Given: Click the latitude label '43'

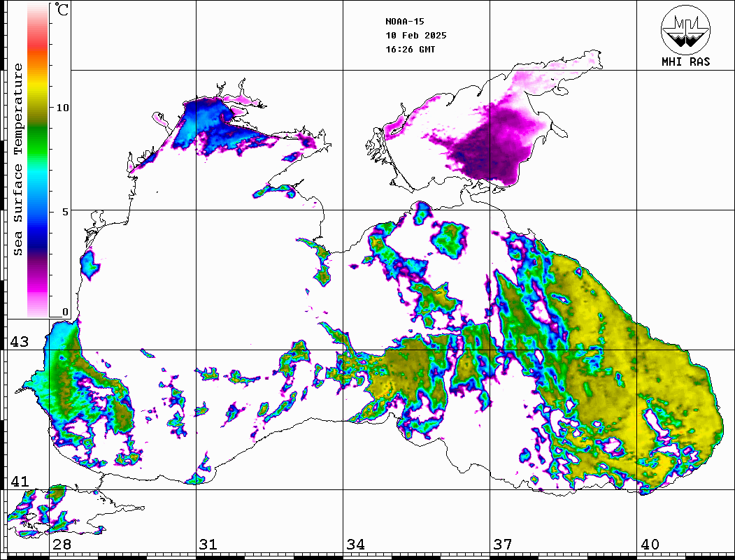Looking at the screenshot, I should (20, 342).
